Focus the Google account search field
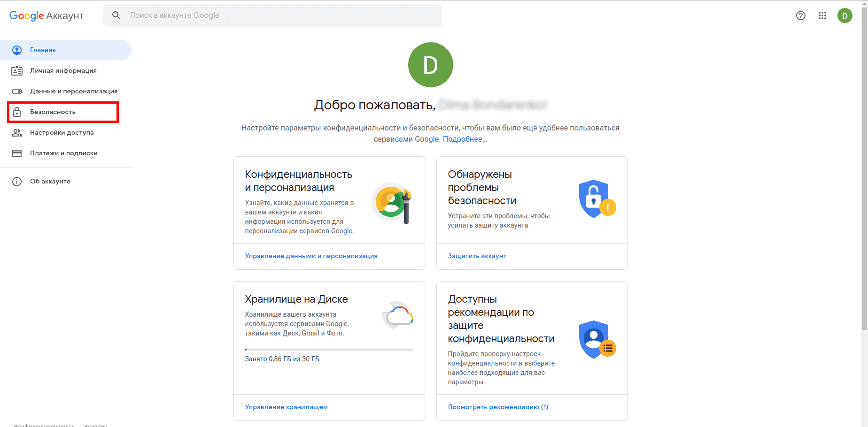 [282, 15]
